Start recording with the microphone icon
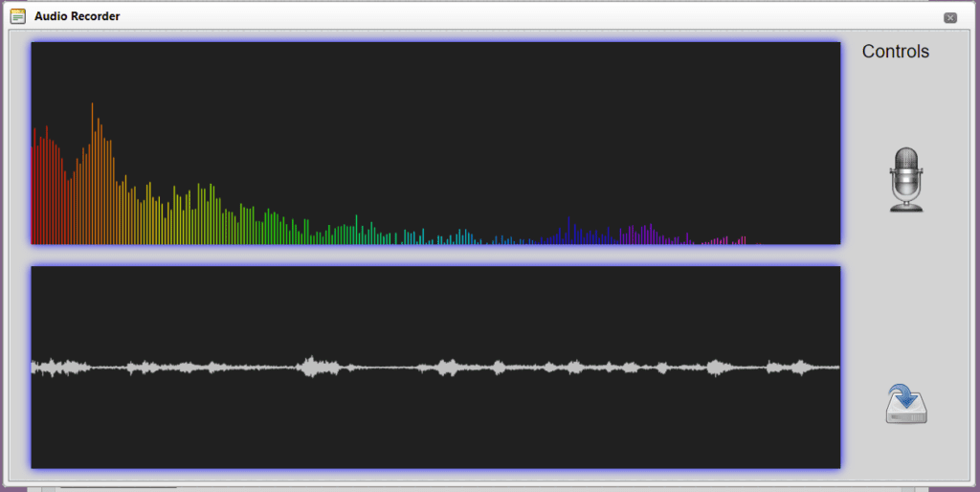 (906, 180)
